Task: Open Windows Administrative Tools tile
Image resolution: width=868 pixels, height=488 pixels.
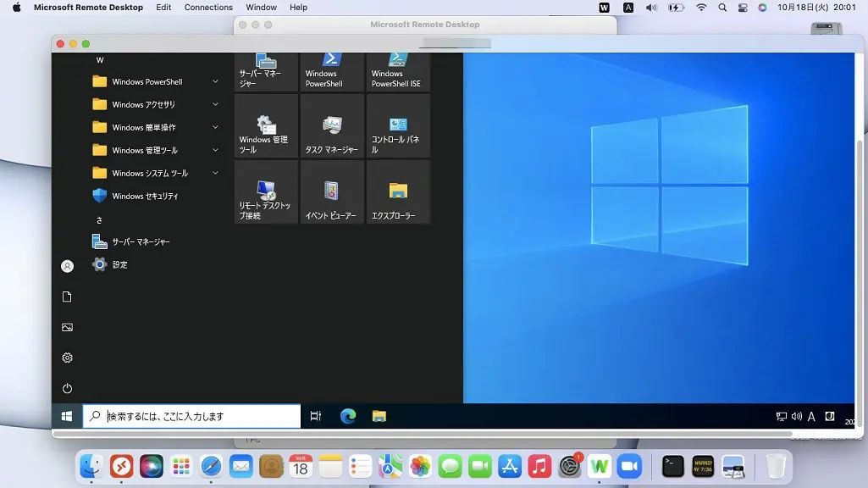Action: (x=265, y=125)
